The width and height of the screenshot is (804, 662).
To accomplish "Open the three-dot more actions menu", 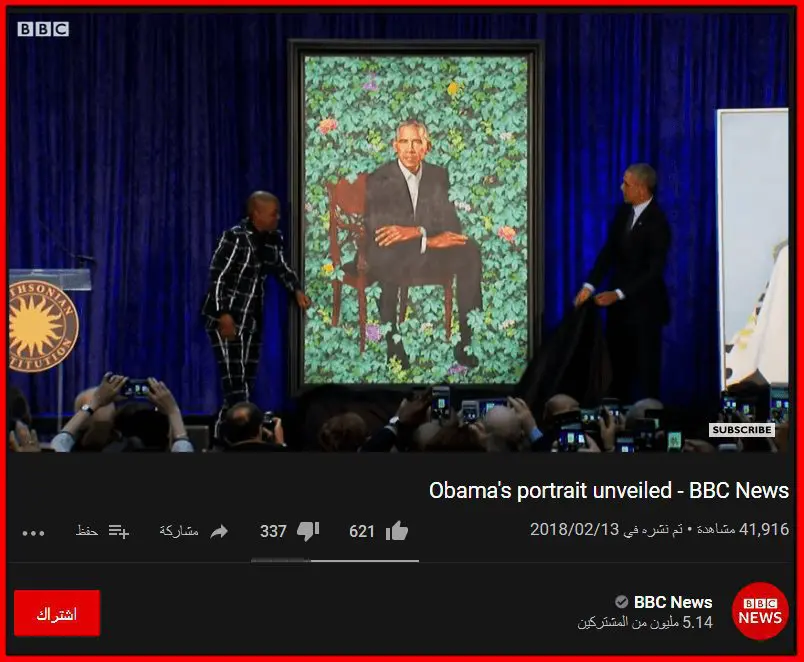I will click(33, 533).
